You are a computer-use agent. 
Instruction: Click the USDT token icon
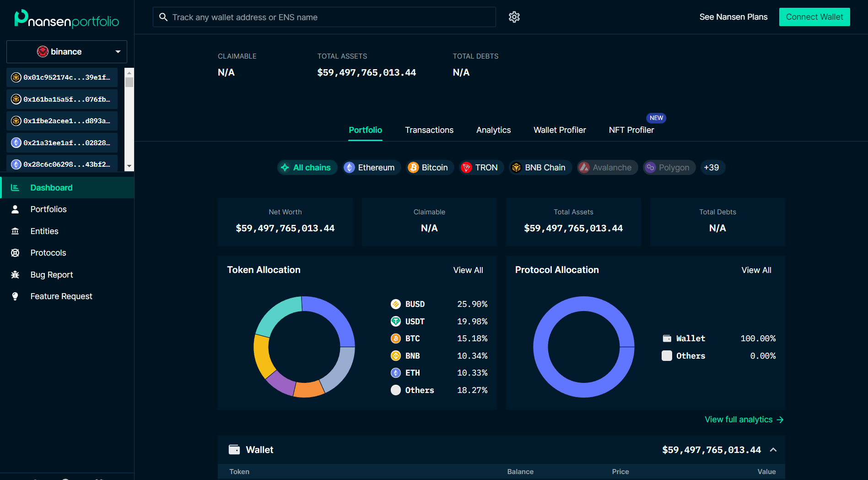tap(396, 322)
